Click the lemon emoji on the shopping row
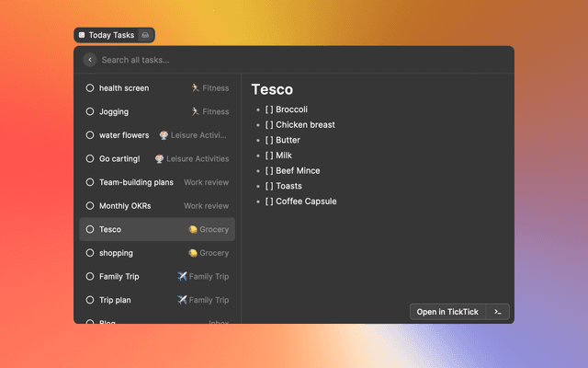 [193, 253]
